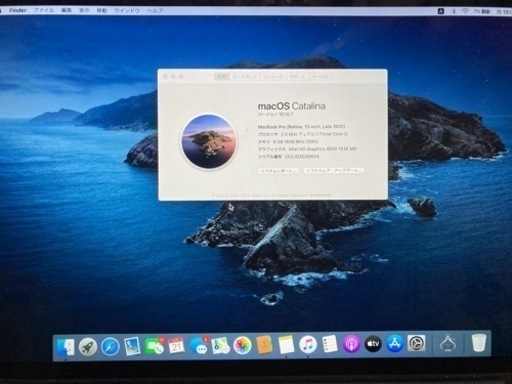Open the 移動 menu
Screen dimensions: 512x384
click(x=102, y=10)
